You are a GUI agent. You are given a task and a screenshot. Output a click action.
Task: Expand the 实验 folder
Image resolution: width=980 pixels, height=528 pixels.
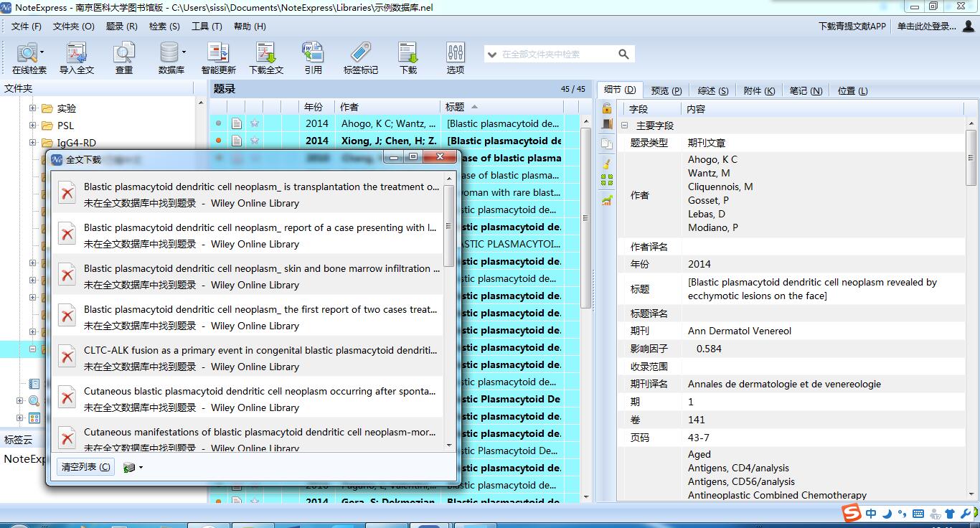pos(33,108)
